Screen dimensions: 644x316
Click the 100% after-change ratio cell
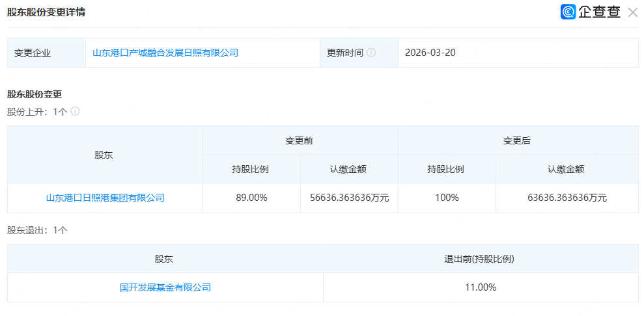pyautogui.click(x=447, y=198)
